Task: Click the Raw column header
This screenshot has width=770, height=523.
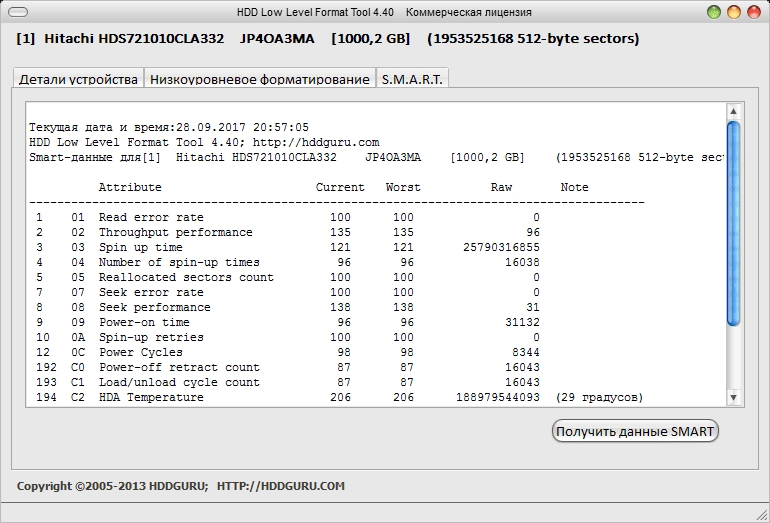Action: coord(501,187)
